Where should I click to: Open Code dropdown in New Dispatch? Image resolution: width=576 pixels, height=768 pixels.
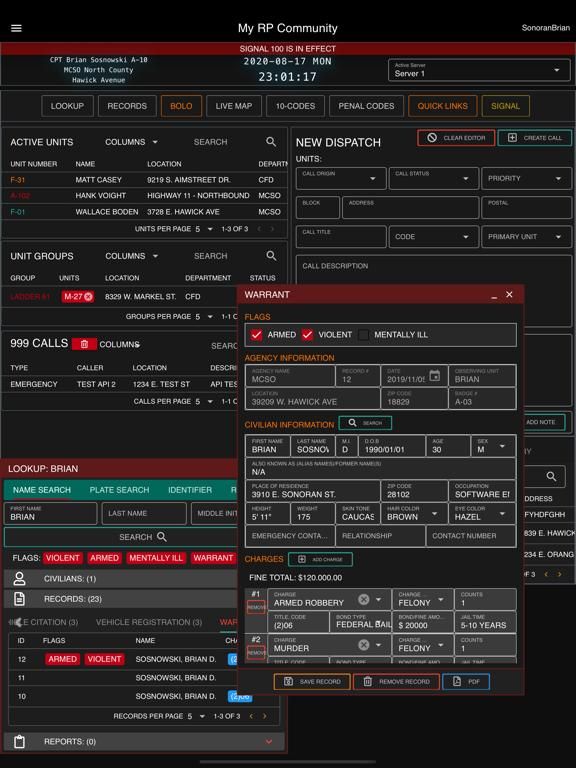[x=433, y=237]
